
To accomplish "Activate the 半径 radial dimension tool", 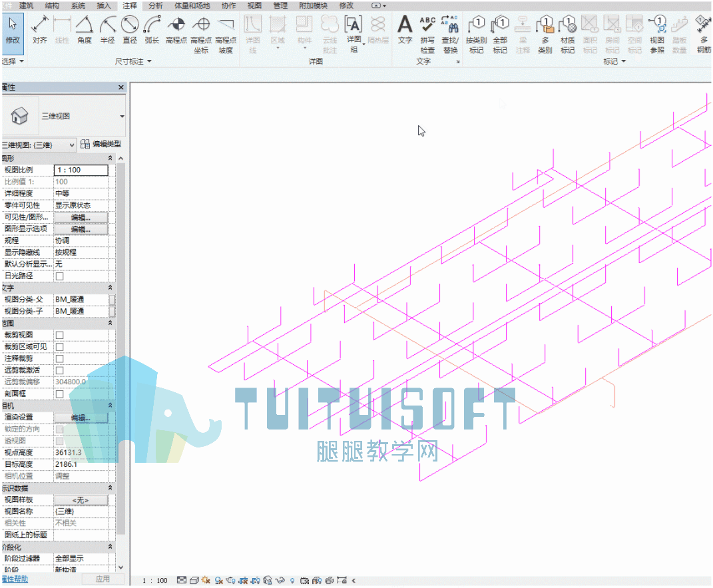I will (107, 30).
